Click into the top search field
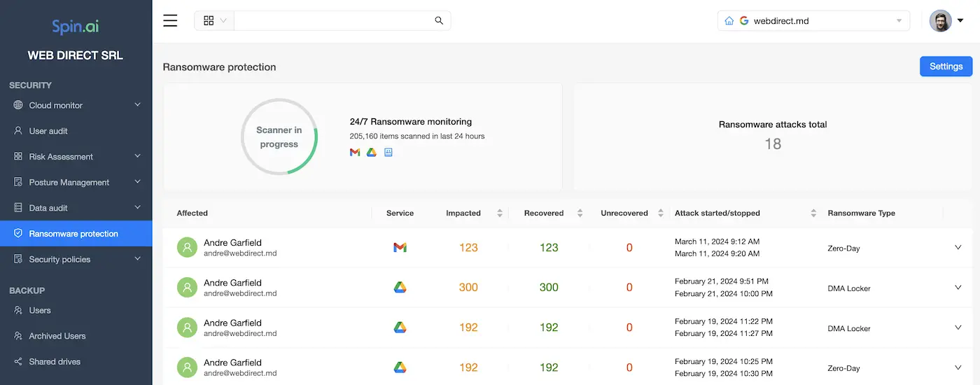980x385 pixels. click(x=332, y=20)
